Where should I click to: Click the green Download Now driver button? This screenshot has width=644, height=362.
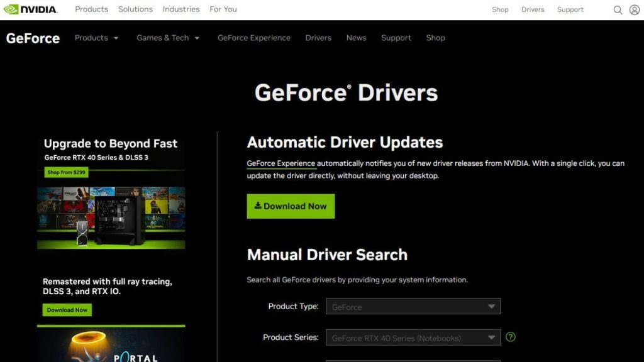(291, 206)
